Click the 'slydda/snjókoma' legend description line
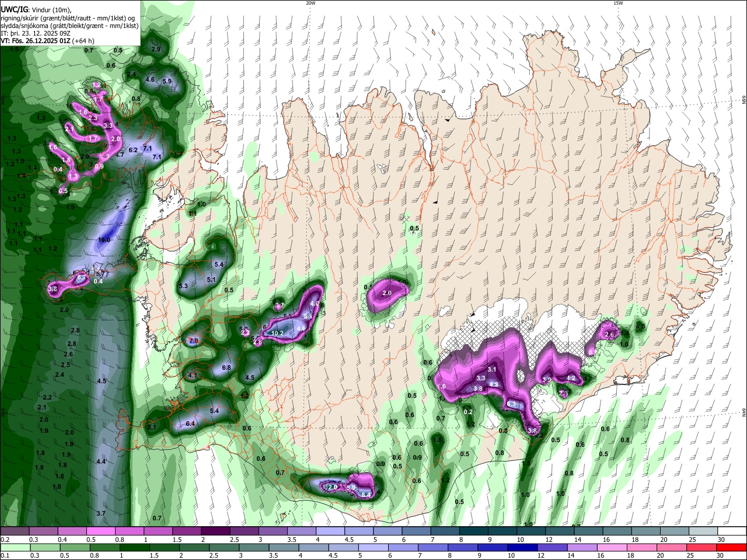 pyautogui.click(x=69, y=26)
